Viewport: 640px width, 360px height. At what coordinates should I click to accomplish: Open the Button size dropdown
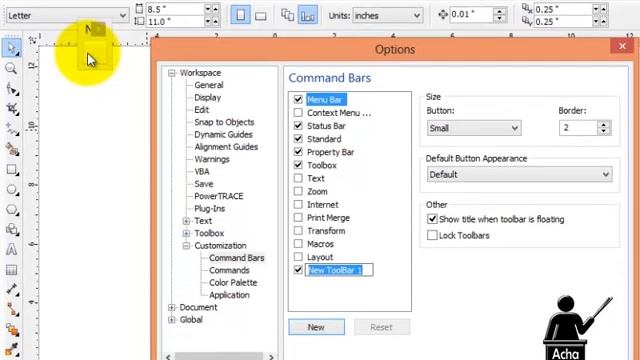click(x=474, y=128)
